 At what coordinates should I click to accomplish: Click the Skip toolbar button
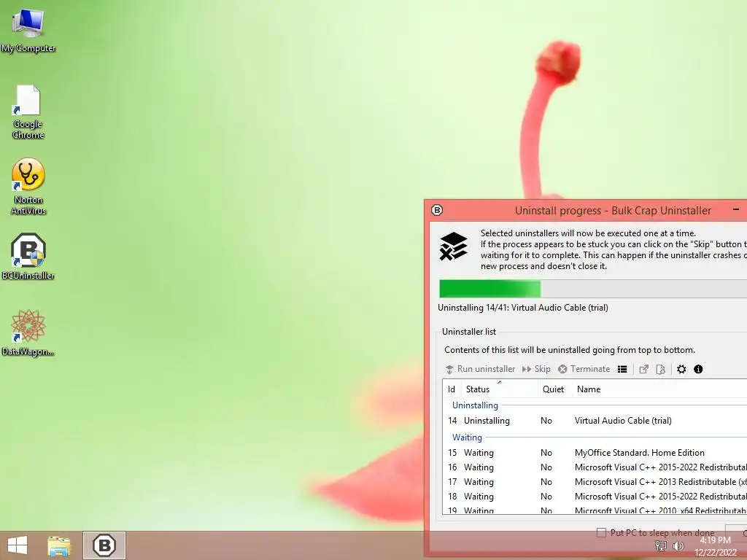click(x=536, y=369)
